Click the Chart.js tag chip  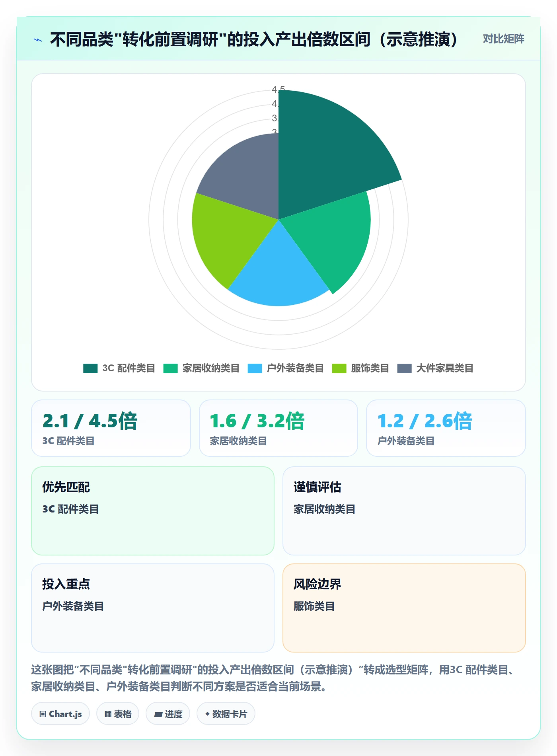[x=60, y=714]
